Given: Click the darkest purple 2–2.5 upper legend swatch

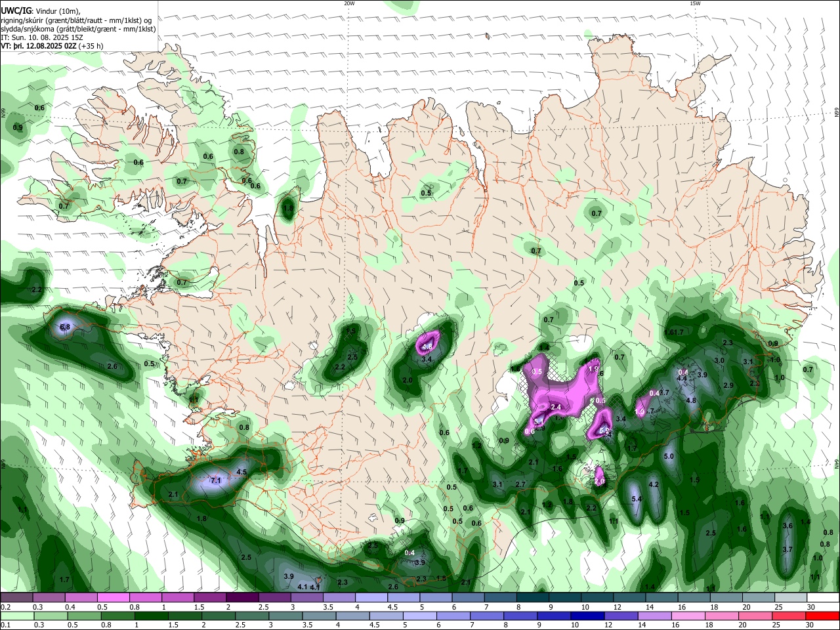Looking at the screenshot, I should (x=241, y=598).
